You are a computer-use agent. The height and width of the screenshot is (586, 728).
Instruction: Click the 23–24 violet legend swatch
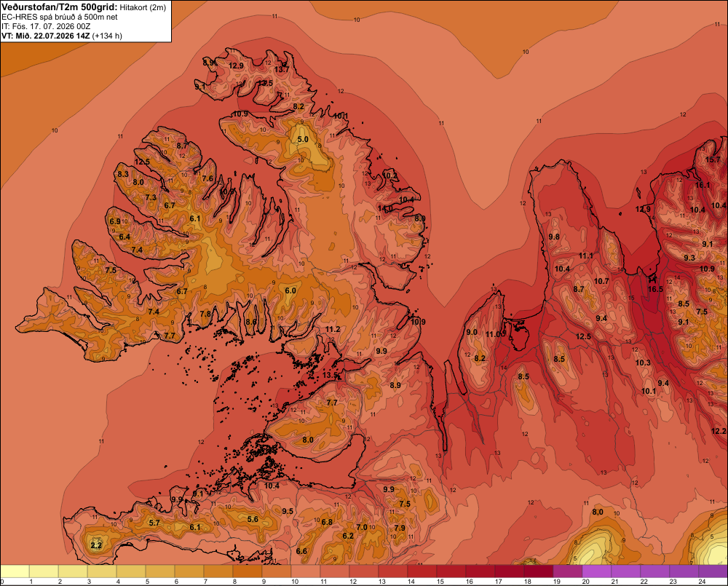point(684,571)
